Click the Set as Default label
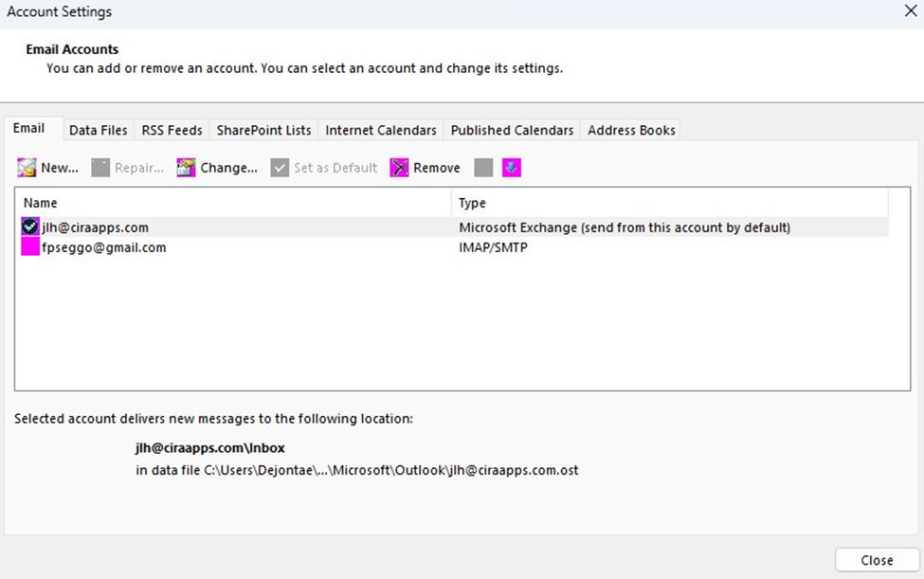The image size is (924, 579). tap(335, 168)
